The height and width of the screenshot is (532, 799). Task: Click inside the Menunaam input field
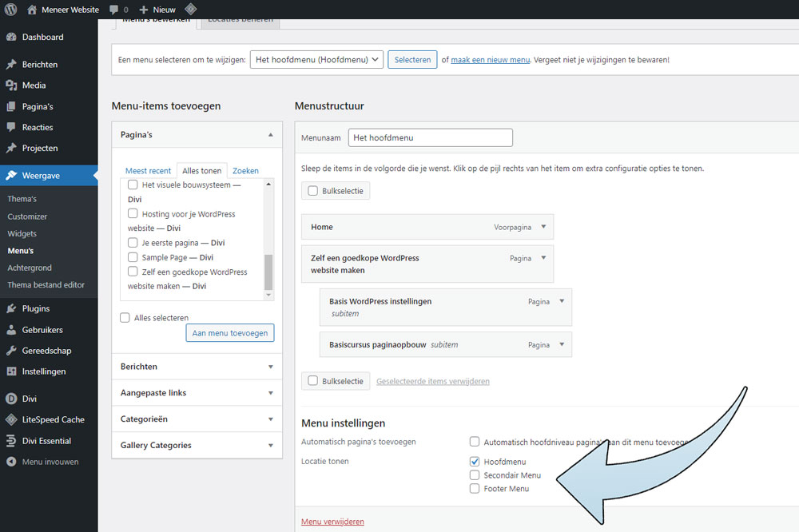tap(431, 137)
